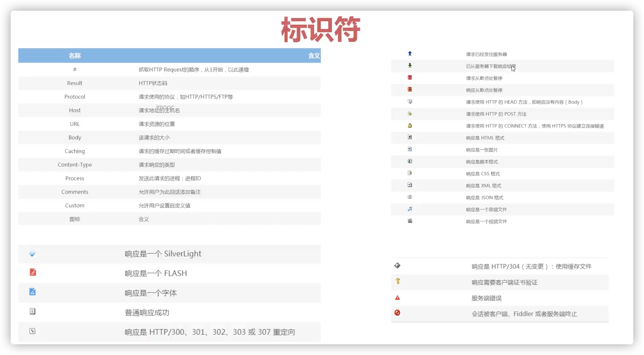Click the icon beside 响应从断点处暂停

coord(410,89)
